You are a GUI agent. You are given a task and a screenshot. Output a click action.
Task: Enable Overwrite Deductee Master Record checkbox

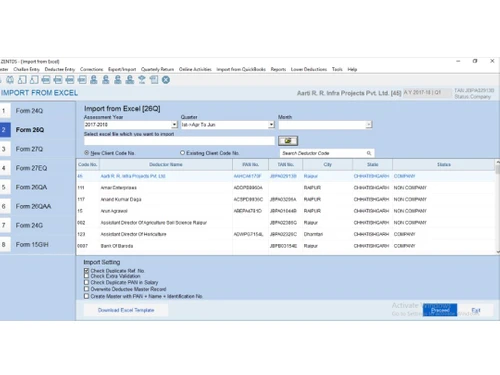pyautogui.click(x=87, y=289)
